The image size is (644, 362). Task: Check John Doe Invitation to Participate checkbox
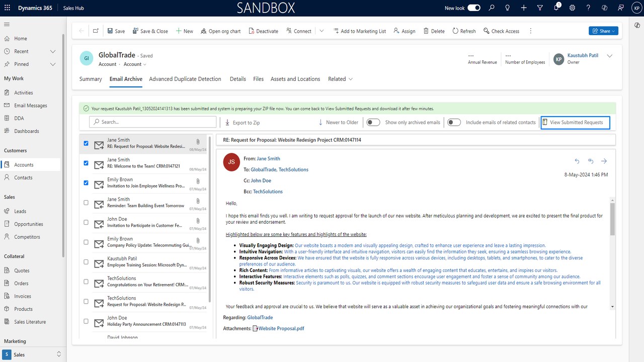pyautogui.click(x=86, y=222)
